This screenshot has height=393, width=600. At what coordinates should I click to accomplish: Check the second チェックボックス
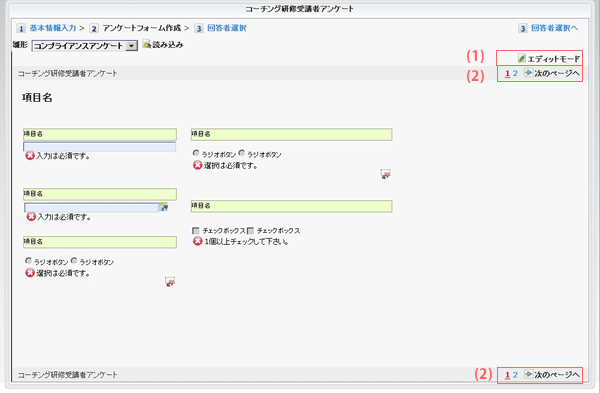pyautogui.click(x=251, y=231)
